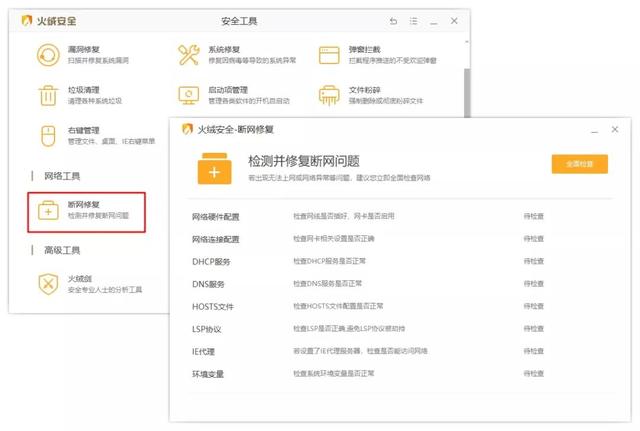640x431 pixels.
Task: Open 文件粉碎 by its text label
Action: tap(364, 90)
